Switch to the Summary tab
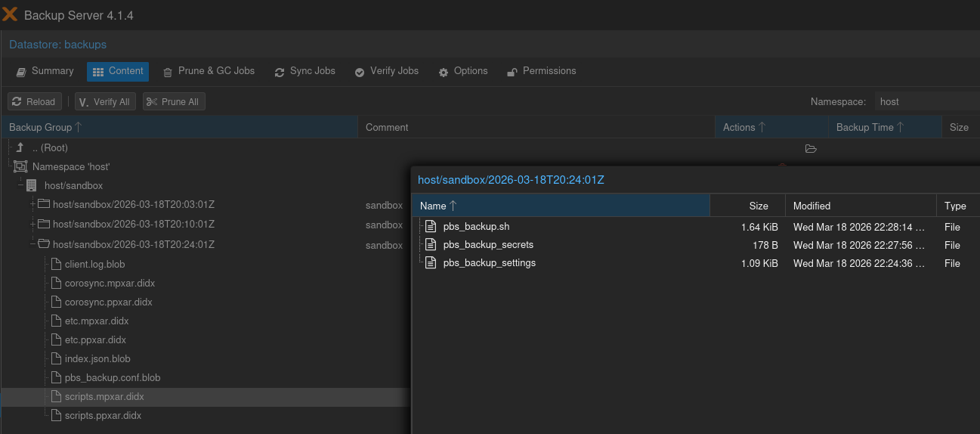The image size is (980, 434). (45, 71)
